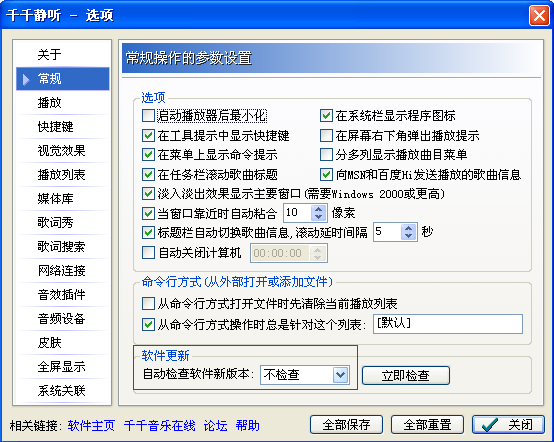554x442 pixels.
Task: Enable 启动播放器后最小化 checkbox
Action: 148,116
